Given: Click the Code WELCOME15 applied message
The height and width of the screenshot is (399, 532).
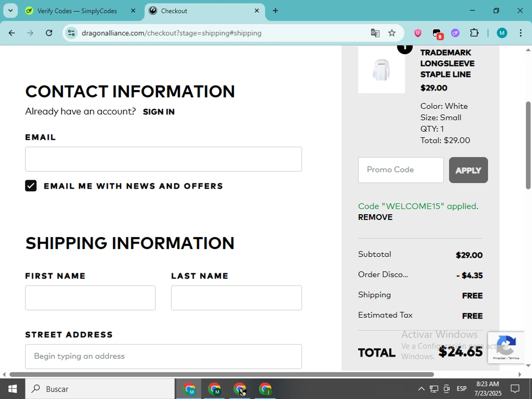Looking at the screenshot, I should point(418,206).
